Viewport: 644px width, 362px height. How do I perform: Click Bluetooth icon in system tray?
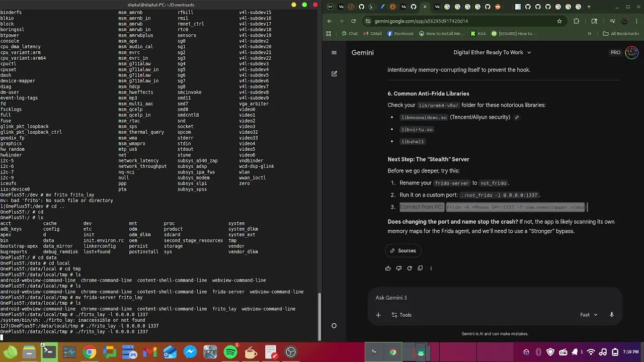click(x=538, y=352)
